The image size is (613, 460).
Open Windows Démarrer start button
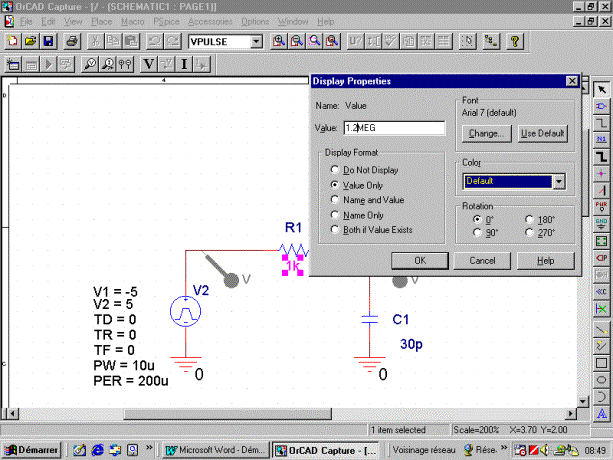coord(32,450)
